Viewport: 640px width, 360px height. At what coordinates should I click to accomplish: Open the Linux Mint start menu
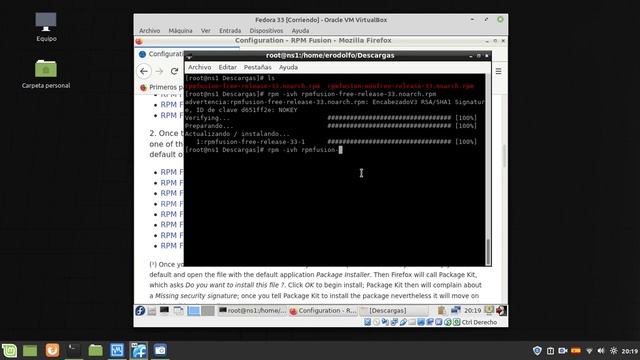click(x=9, y=350)
